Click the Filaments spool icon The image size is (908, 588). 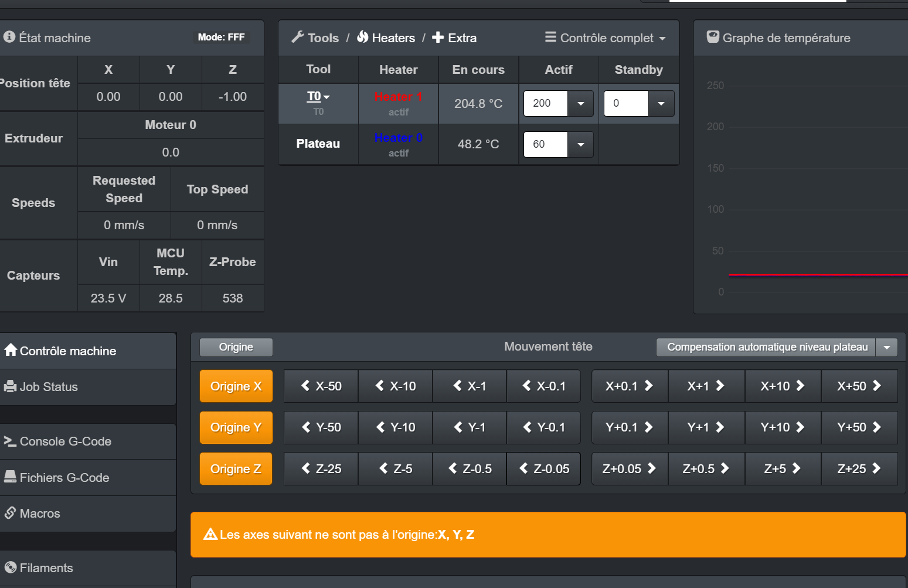pos(11,567)
